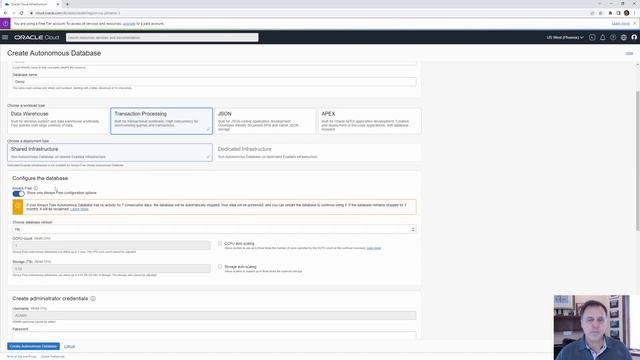
Task: Click the browser back arrow
Action: pos(5,13)
